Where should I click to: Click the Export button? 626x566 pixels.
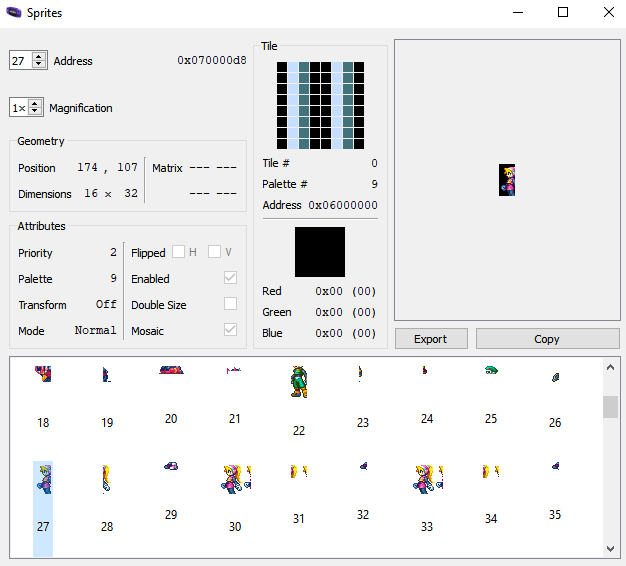(x=430, y=339)
